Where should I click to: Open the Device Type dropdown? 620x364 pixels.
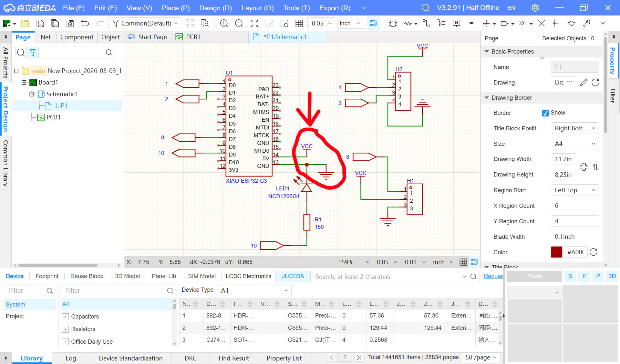254,290
